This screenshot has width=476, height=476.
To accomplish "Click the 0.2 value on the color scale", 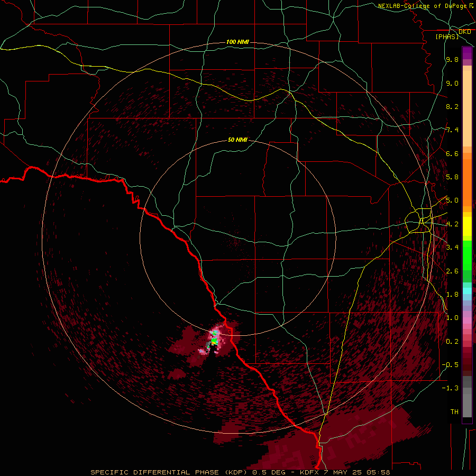I will tap(452, 342).
